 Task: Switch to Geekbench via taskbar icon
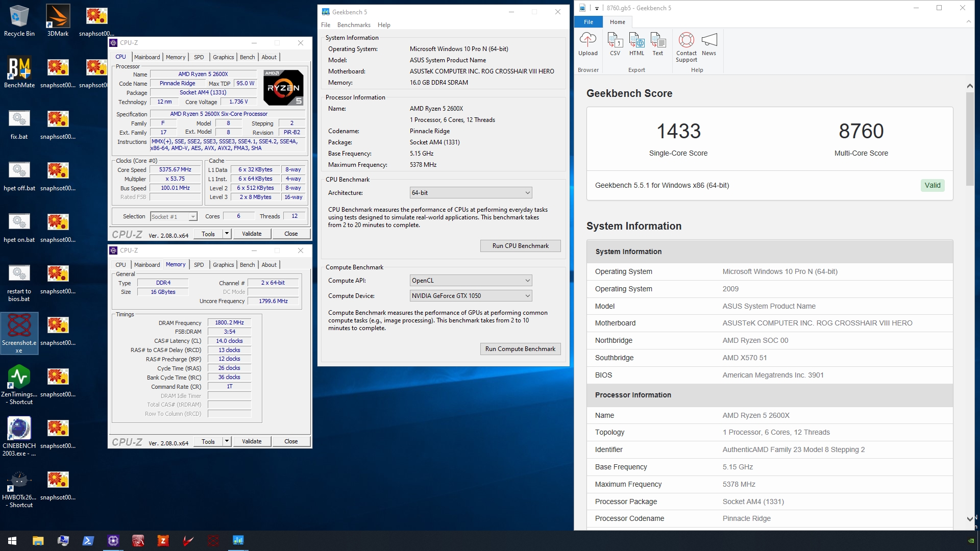click(x=238, y=541)
